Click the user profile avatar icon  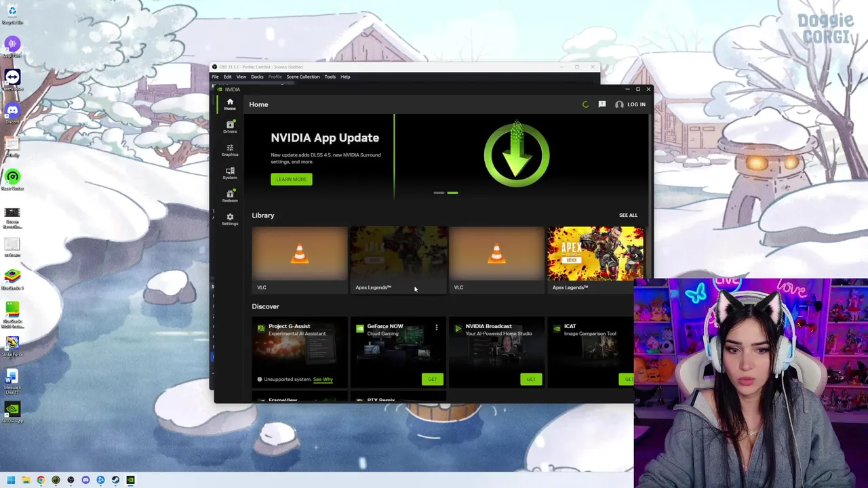coord(619,104)
